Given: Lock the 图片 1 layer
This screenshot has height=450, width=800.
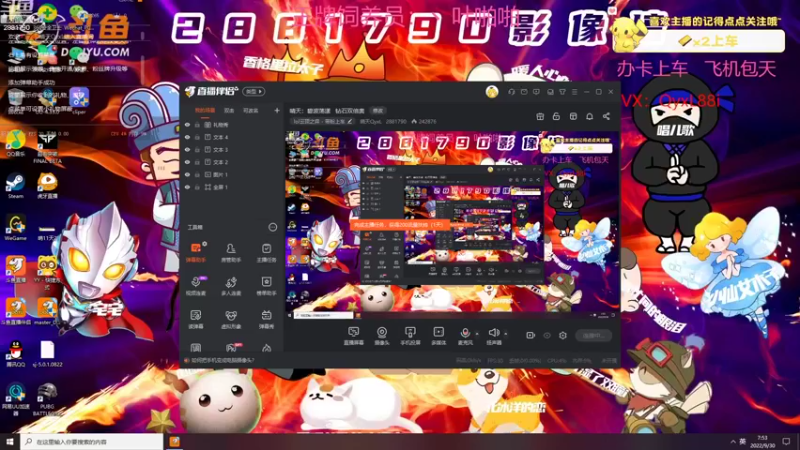Looking at the screenshot, I should [x=197, y=174].
